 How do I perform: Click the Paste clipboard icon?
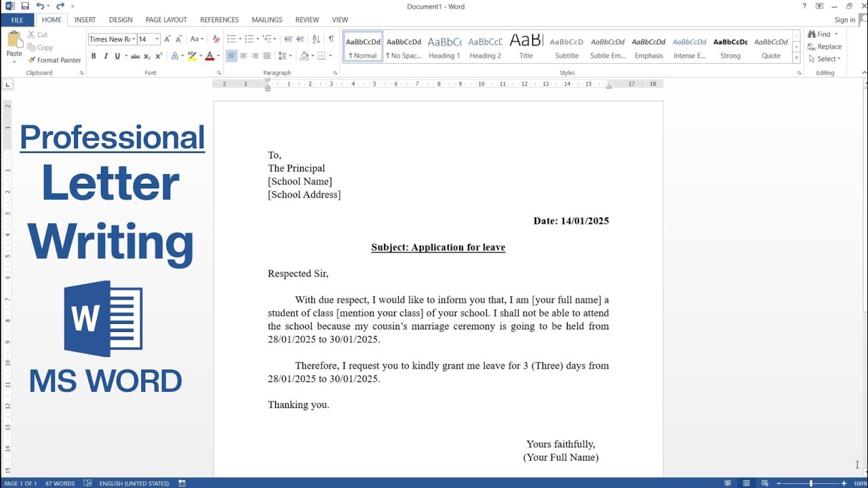(14, 40)
